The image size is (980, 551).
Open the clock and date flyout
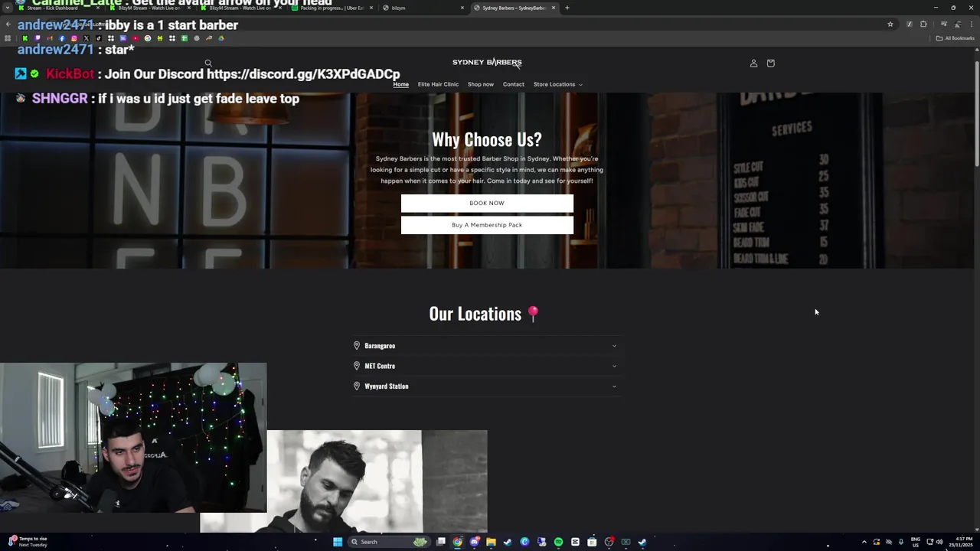coord(962,542)
